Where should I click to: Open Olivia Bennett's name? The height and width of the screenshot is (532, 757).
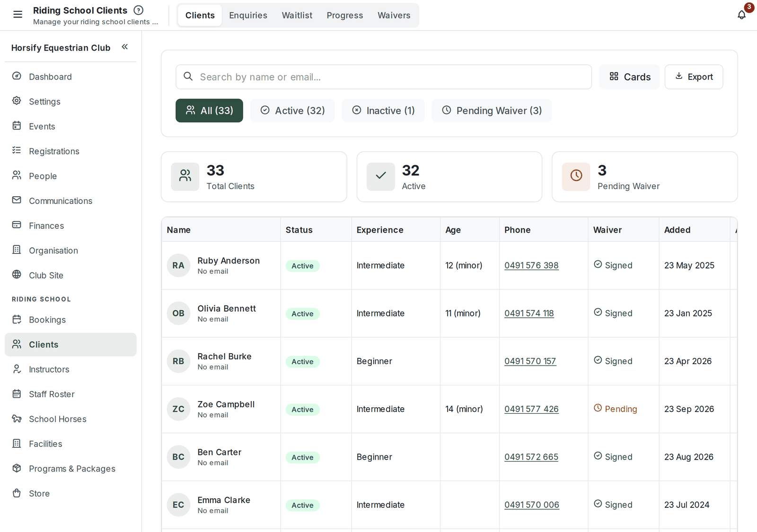point(227,308)
